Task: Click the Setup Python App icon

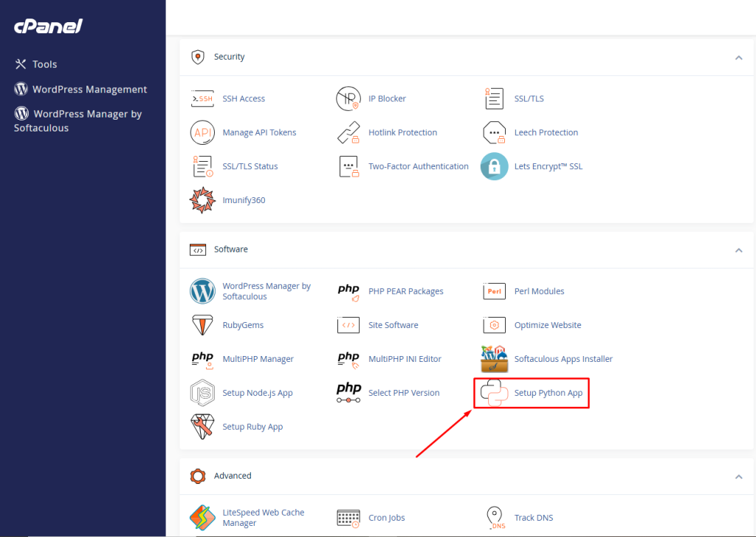Action: coord(494,393)
